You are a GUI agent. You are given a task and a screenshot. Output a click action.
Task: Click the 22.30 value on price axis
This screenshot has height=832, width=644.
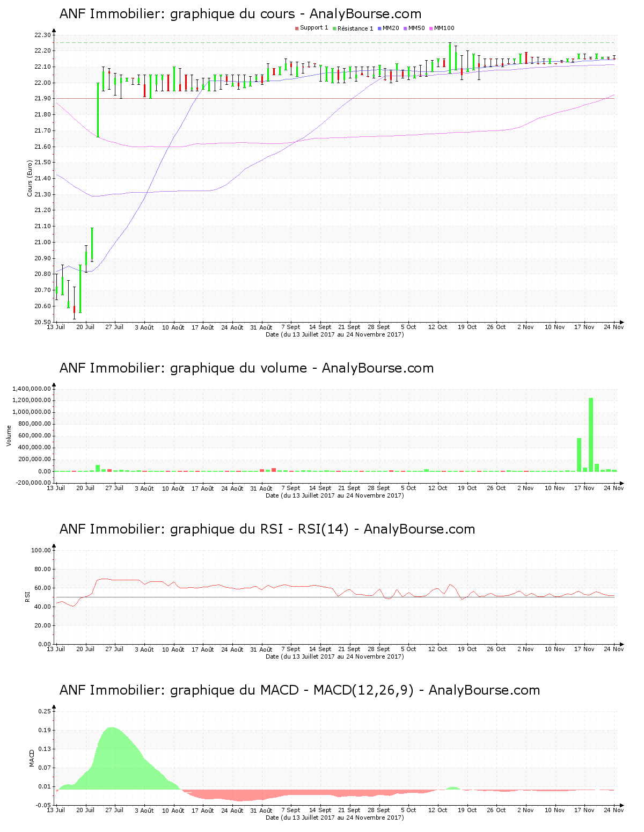[42, 35]
